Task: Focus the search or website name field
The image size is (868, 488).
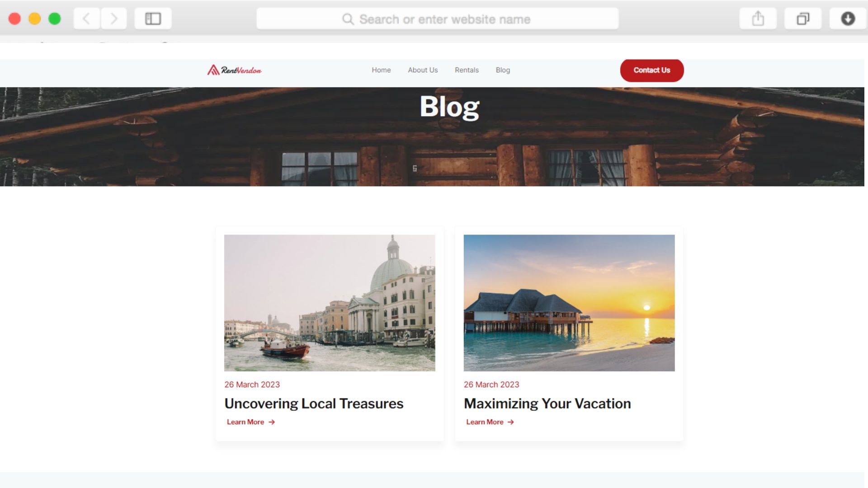Action: click(437, 19)
